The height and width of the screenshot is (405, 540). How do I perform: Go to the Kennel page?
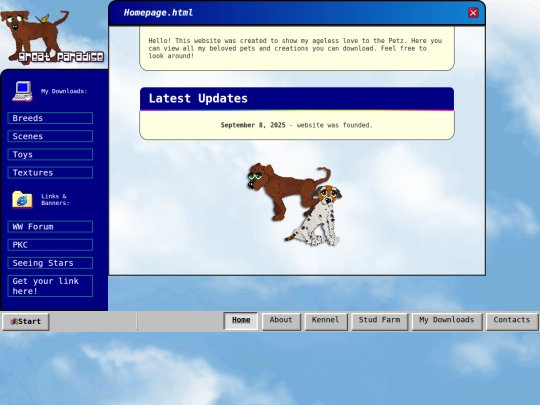coord(326,321)
